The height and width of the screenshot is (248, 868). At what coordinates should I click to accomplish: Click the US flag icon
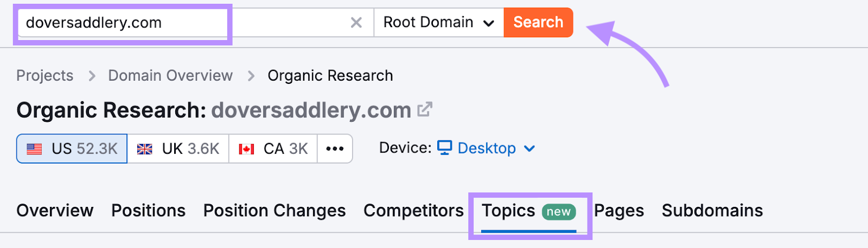(x=34, y=149)
